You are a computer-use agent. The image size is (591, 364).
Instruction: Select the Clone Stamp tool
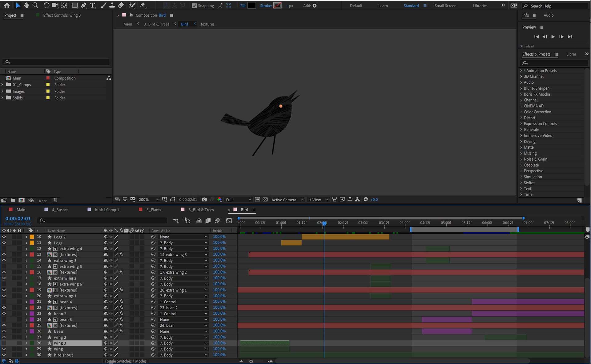pos(112,5)
